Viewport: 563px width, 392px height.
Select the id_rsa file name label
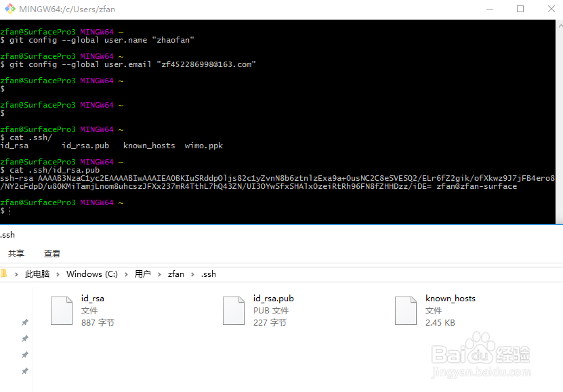point(93,299)
